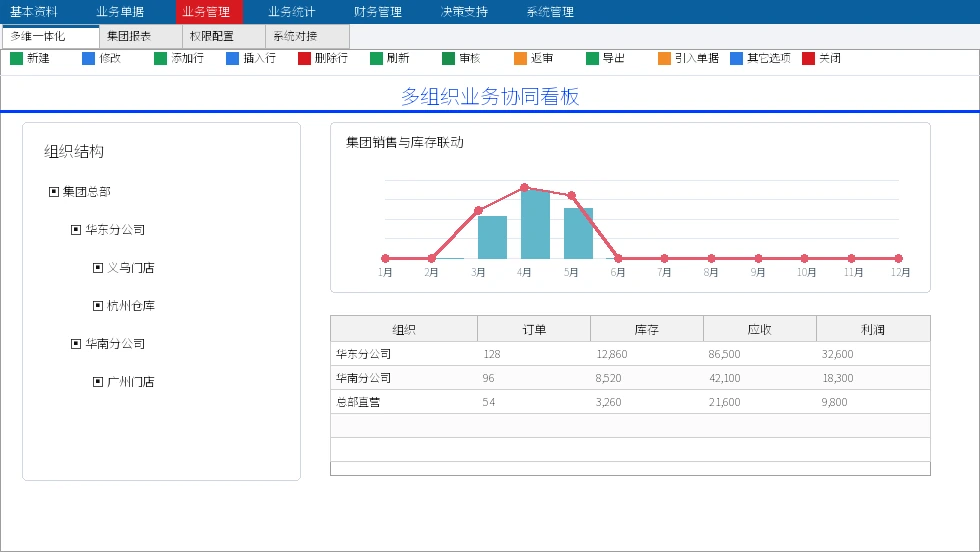Click the blue 其它选项 icon
Viewport: 980px width, 552px height.
click(737, 59)
